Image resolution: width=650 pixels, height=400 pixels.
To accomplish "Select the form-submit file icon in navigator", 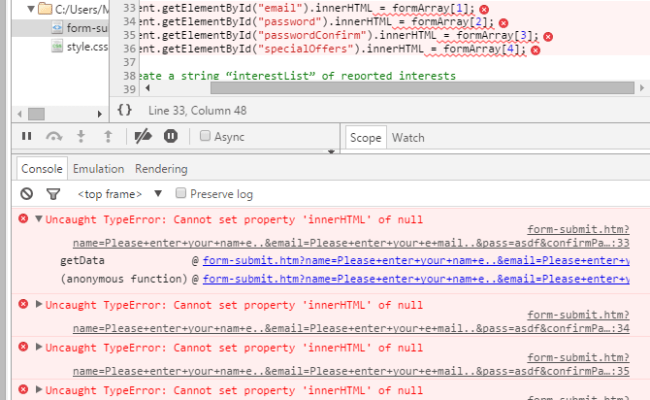I will click(x=57, y=28).
